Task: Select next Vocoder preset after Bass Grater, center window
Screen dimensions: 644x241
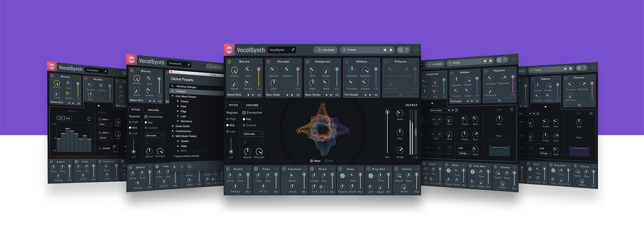Action: click(x=292, y=95)
